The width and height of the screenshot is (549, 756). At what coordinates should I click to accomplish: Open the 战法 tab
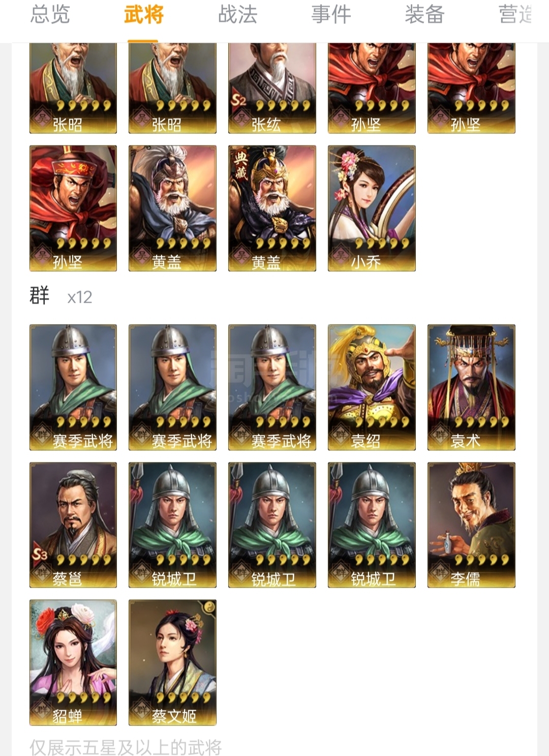click(237, 14)
